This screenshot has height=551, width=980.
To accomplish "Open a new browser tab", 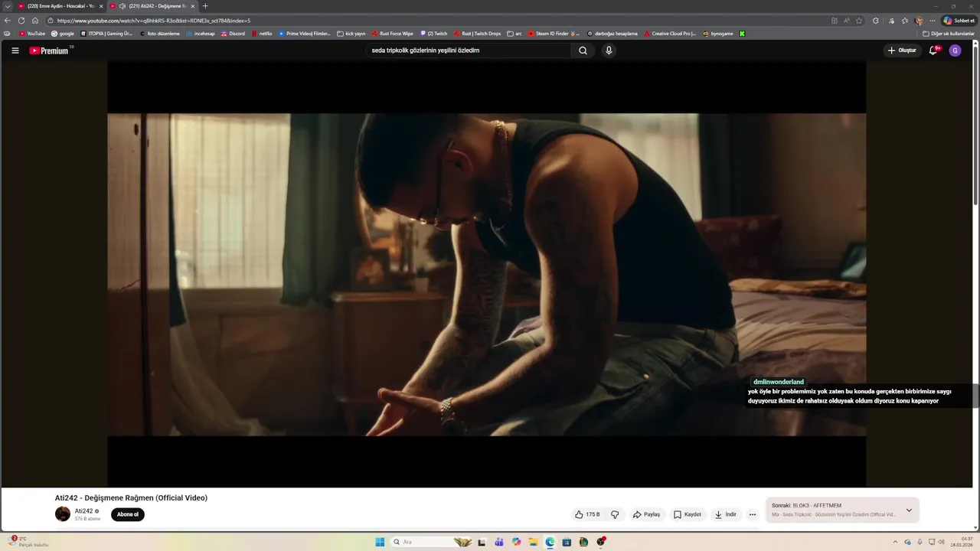I will click(205, 6).
